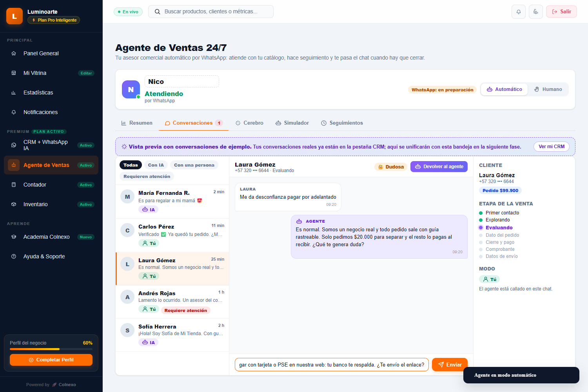Open María Fernanda R. conversation
The image size is (588, 392).
click(x=172, y=201)
